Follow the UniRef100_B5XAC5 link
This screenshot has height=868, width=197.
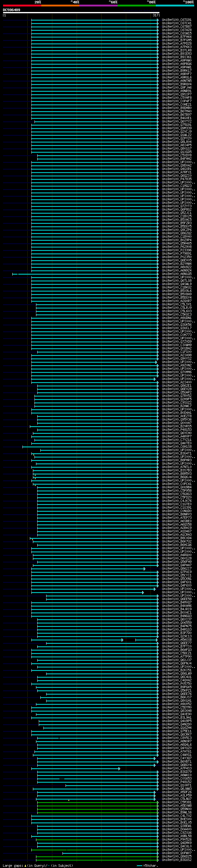click(x=176, y=220)
